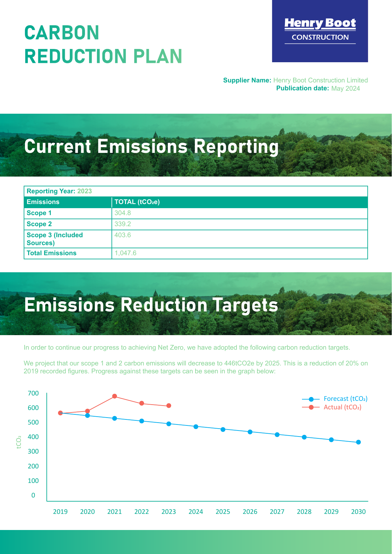Viewport: 392px width, 554px height.
Task: Click the Scope 3 value 403.6
Action: click(123, 235)
